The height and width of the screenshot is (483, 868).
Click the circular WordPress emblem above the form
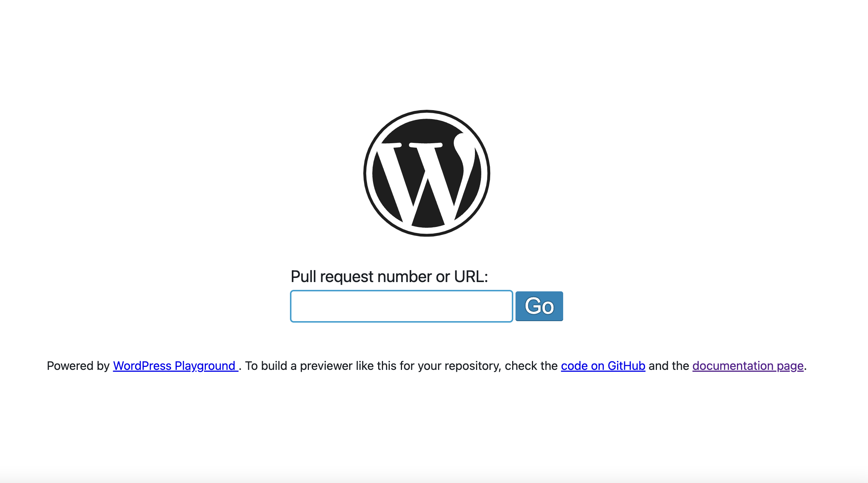[427, 173]
